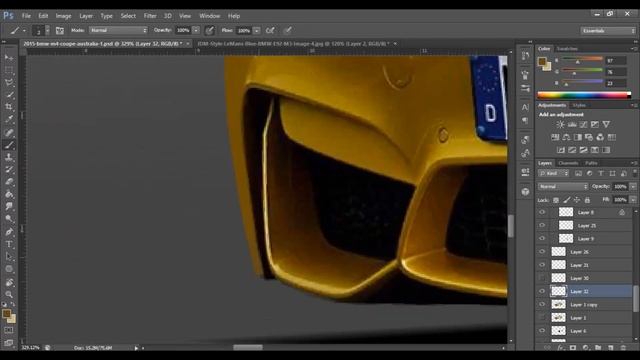Hide Layer 1 copy with its eye icon

(542, 304)
